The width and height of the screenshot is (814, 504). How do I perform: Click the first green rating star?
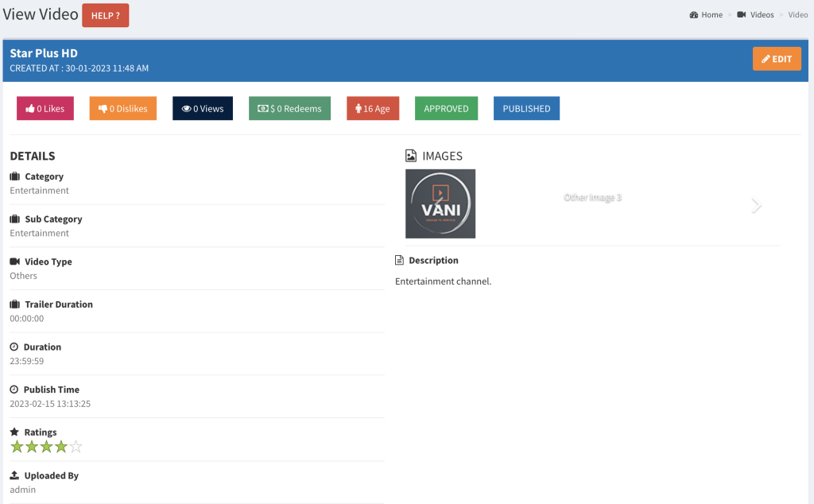17,447
